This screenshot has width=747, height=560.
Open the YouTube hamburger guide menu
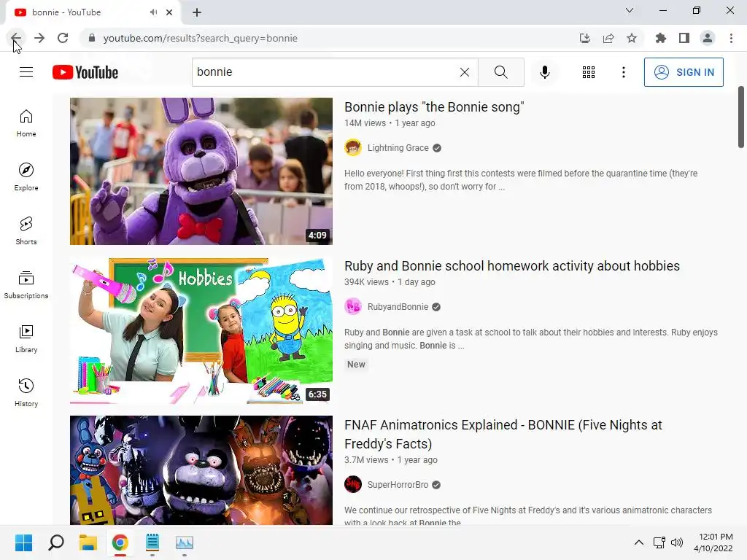point(26,72)
